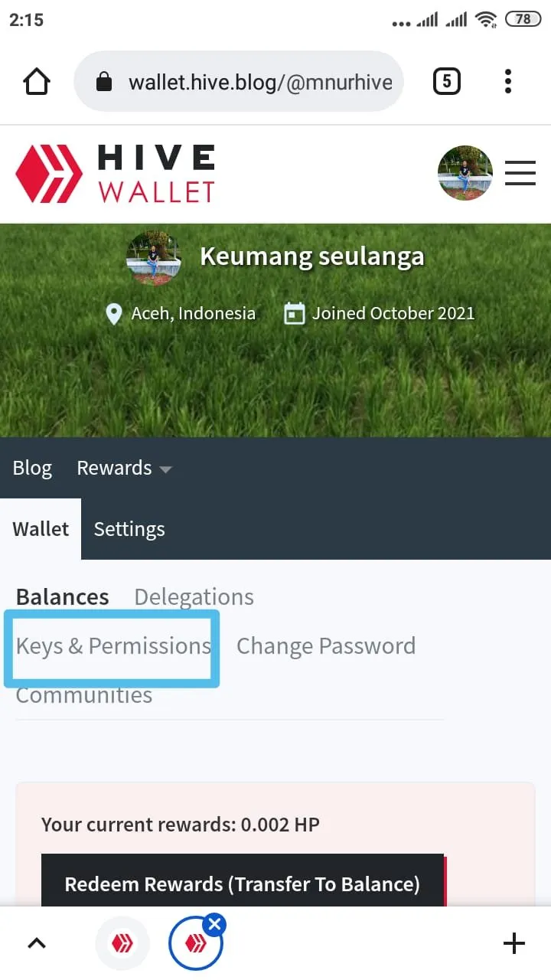
Task: Click Redeem Rewards to transfer to balance
Action: (x=243, y=884)
